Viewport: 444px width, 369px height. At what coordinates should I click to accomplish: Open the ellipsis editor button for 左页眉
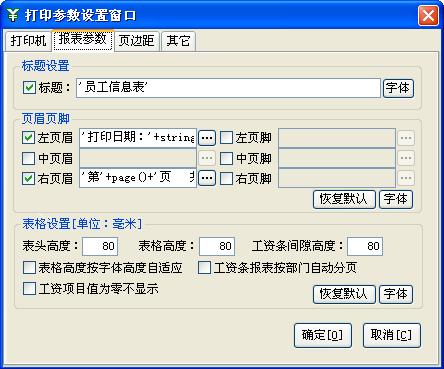pos(207,138)
